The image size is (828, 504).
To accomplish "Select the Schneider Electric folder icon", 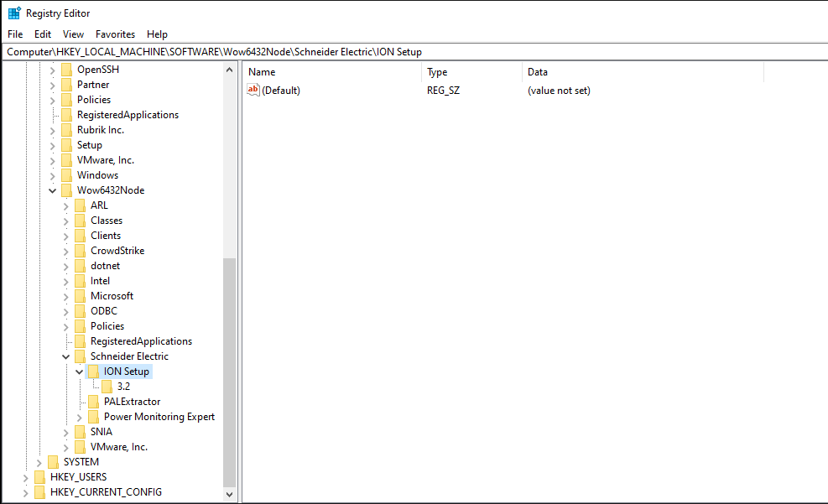I will coord(81,356).
